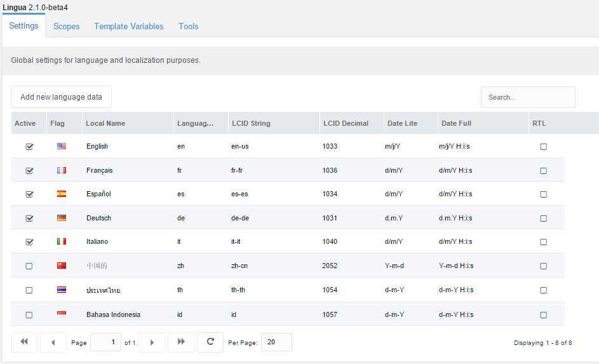Screen dimensions: 599x364
Task: Sort by Local Name column
Action: pyautogui.click(x=128, y=123)
